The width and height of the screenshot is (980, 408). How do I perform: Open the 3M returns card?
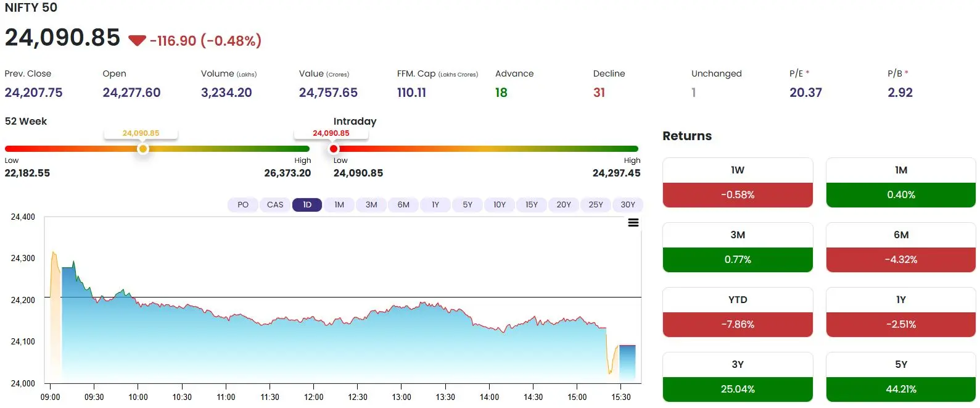point(738,248)
